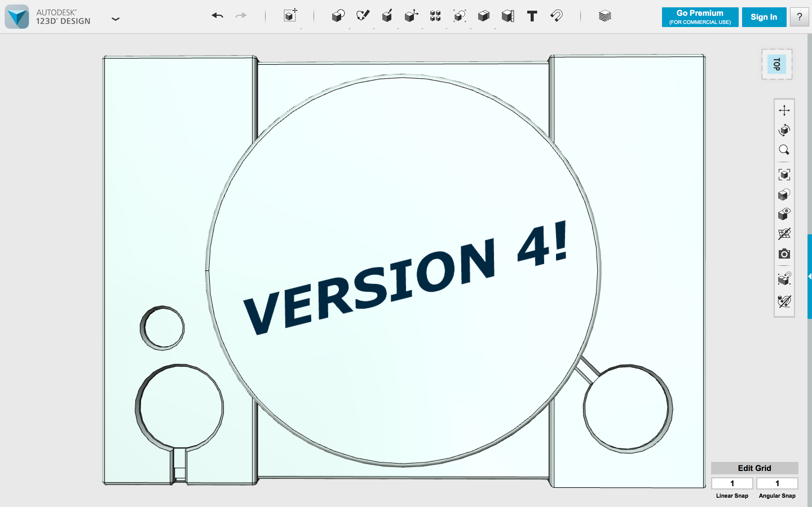The width and height of the screenshot is (812, 507).
Task: Activate the Snap magnet tool
Action: [x=556, y=16]
